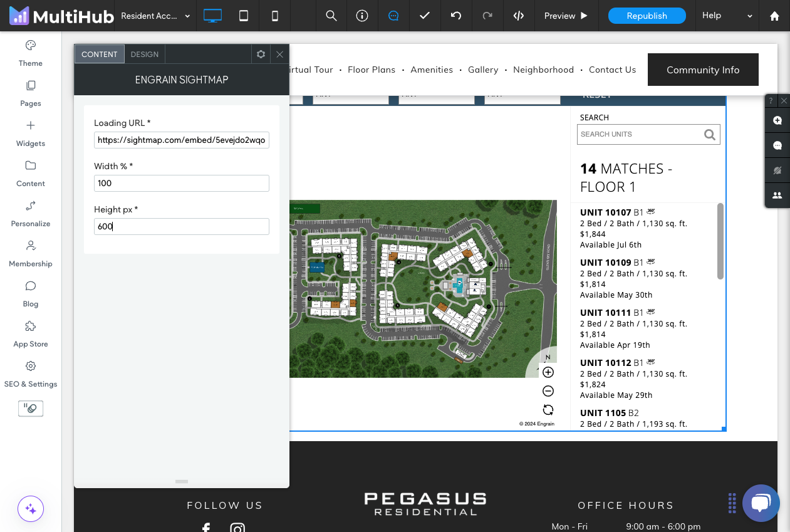Close the Engrain Sightmap panel
Image resolution: width=790 pixels, height=532 pixels.
[x=279, y=55]
